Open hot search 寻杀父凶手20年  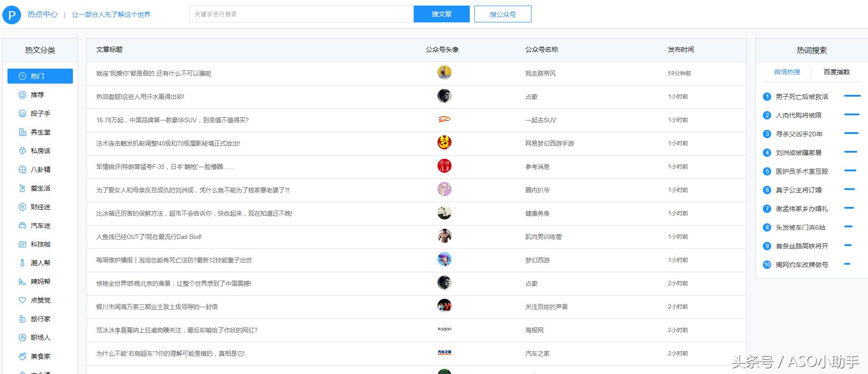[799, 134]
